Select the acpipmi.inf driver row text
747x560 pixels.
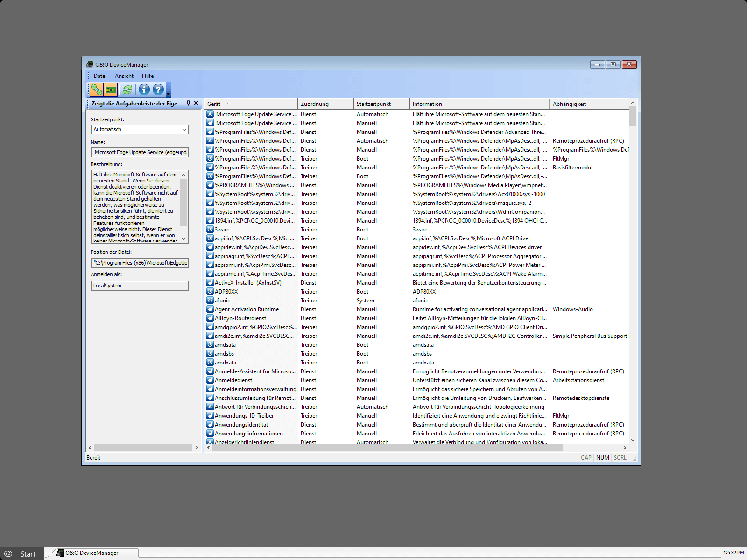click(x=255, y=265)
